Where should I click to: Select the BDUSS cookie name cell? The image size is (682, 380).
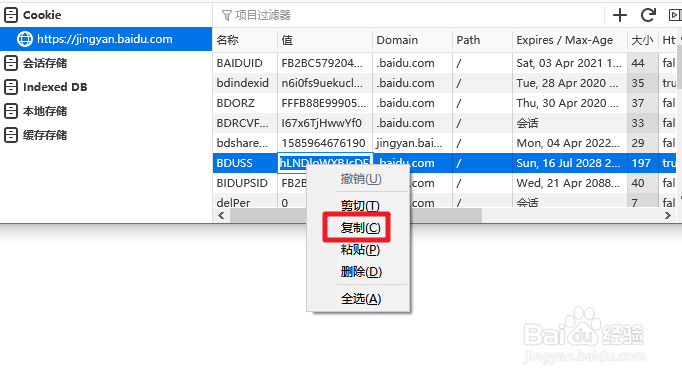(x=245, y=163)
